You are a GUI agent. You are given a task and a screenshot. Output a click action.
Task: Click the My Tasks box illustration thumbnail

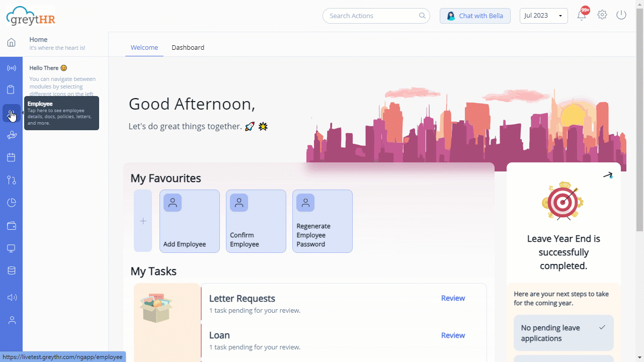(156, 308)
